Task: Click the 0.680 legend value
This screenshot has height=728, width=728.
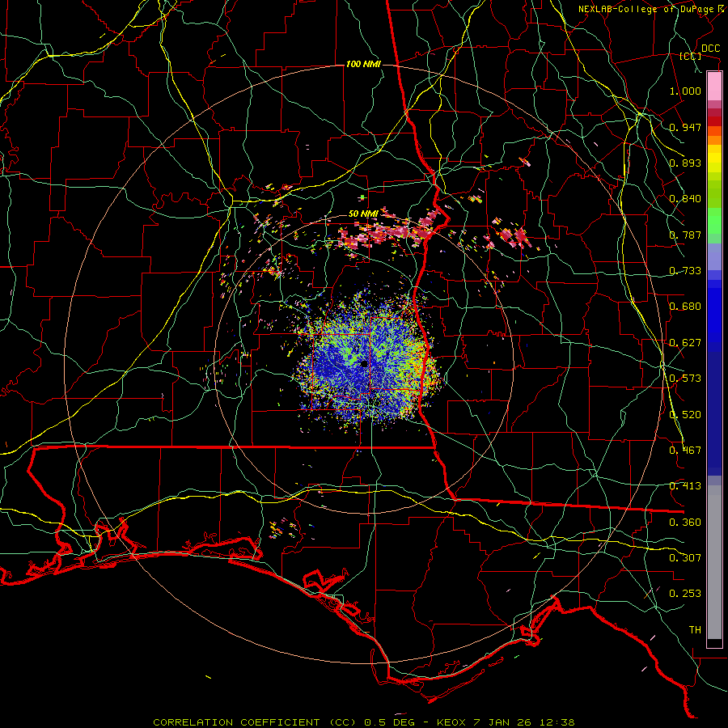Action: tap(685, 307)
